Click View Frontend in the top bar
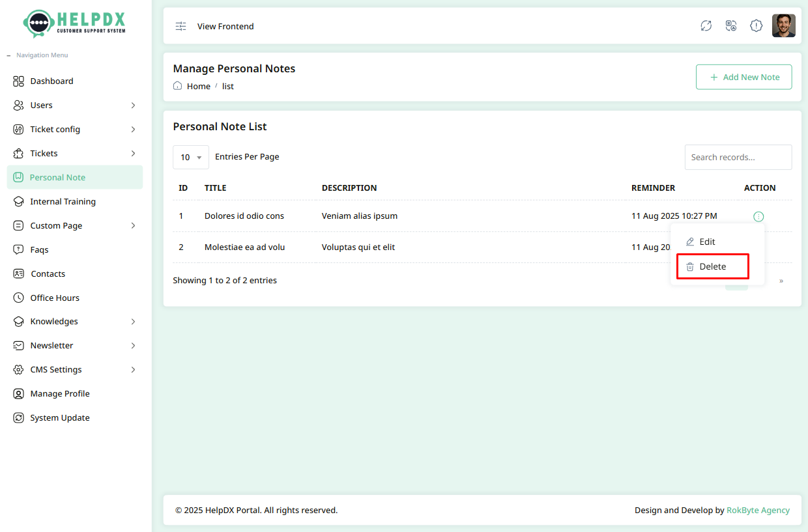This screenshot has width=808, height=532. [x=225, y=27]
